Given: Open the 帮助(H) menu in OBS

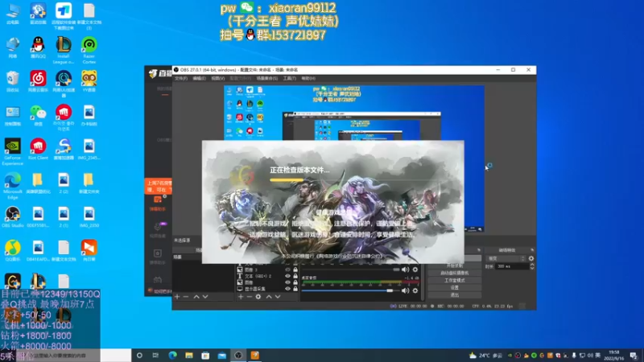Looking at the screenshot, I should [x=308, y=78].
